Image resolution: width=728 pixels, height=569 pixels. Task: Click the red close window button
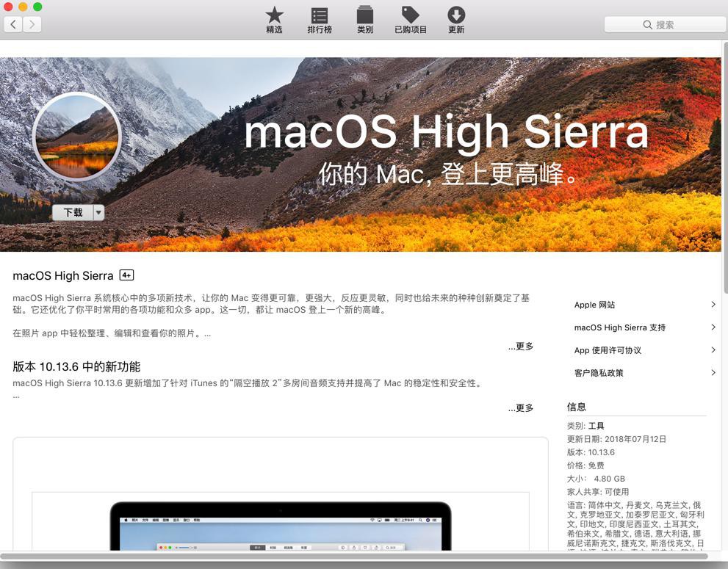click(8, 7)
